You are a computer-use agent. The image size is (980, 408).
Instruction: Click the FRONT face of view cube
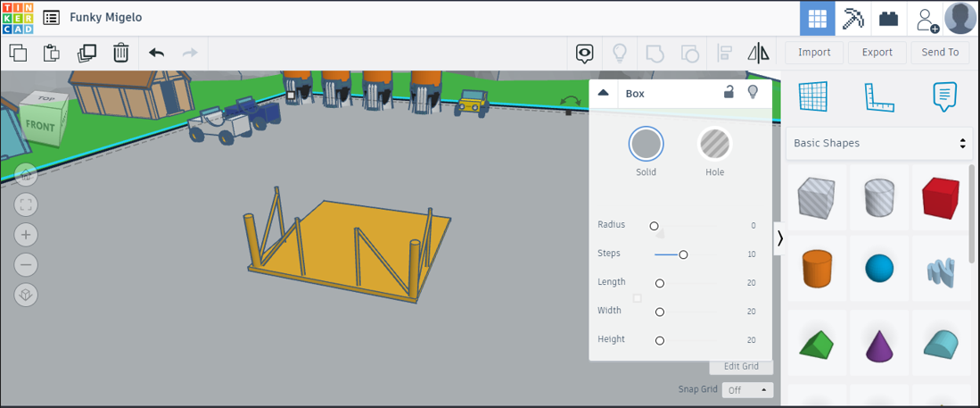[39, 126]
